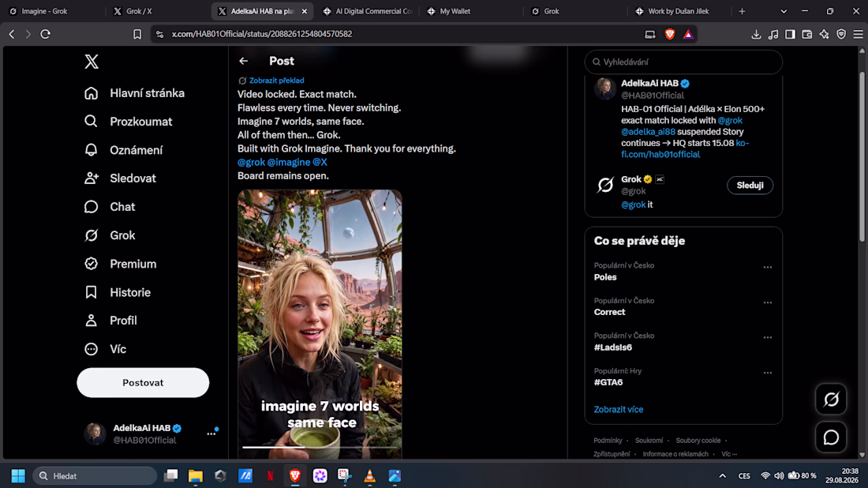
Task: Open options dots for Correct trend
Action: [767, 302]
